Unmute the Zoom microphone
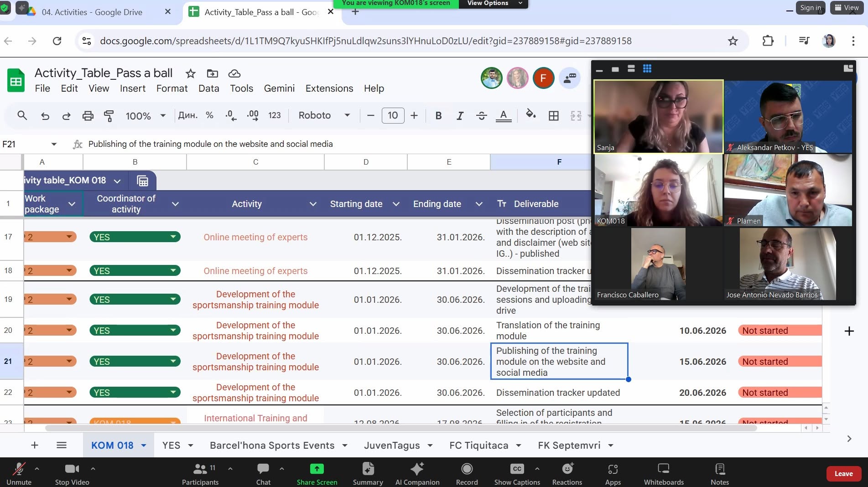 [x=19, y=474]
